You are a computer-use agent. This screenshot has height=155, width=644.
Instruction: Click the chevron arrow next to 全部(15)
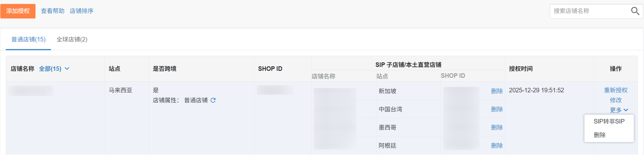[67, 69]
